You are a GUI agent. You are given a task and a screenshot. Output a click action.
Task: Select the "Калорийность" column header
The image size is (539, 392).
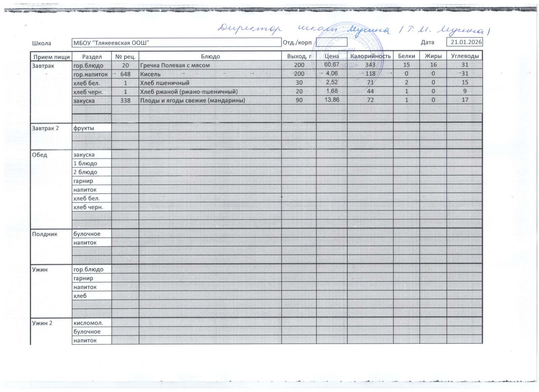(x=370, y=56)
